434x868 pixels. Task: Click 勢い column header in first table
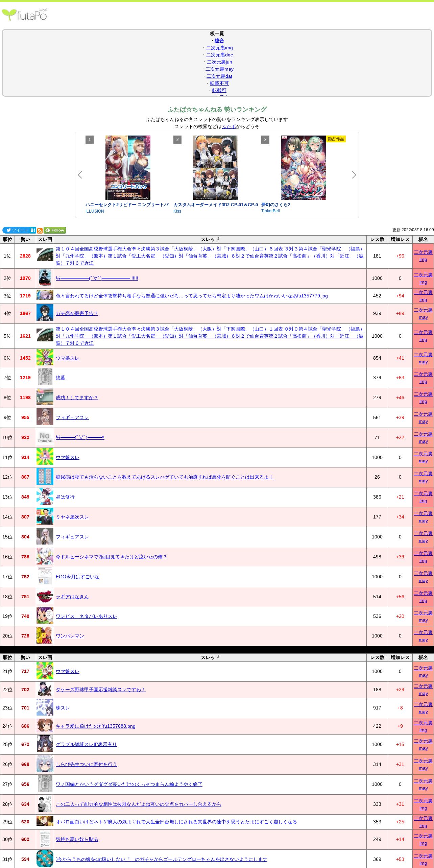(25, 239)
